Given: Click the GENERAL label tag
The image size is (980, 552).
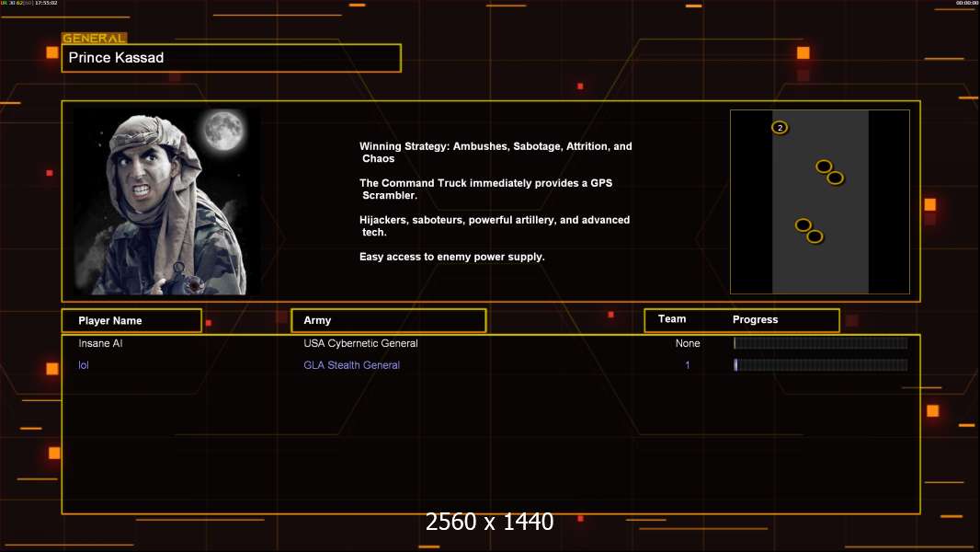Looking at the screenshot, I should point(95,38).
